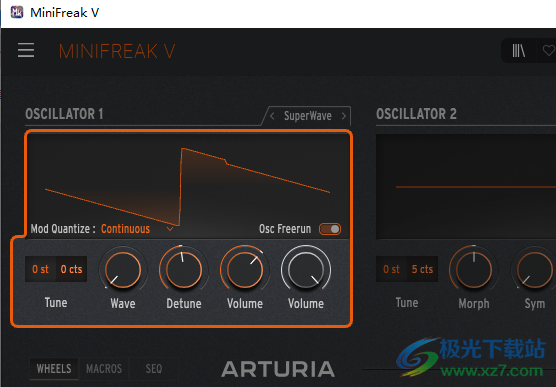Select next oscillator type arrow after SuperWave
Viewport: 556px width, 387px height.
[344, 116]
